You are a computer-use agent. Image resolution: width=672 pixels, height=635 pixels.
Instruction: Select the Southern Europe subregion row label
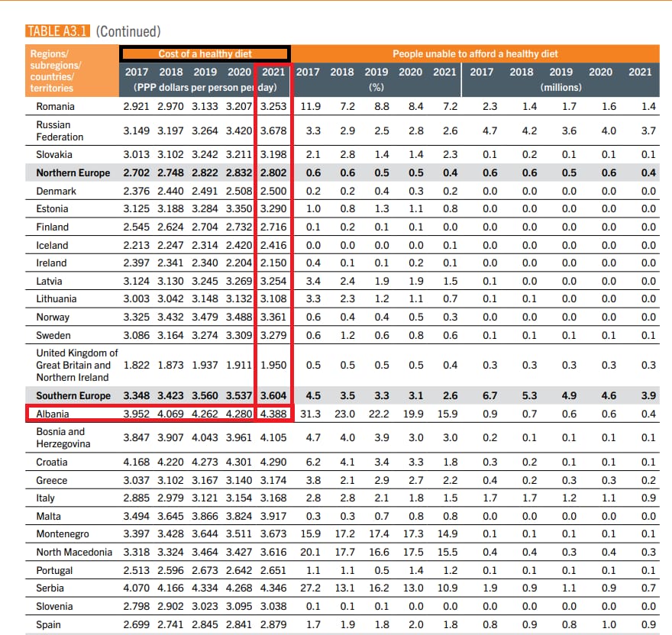pyautogui.click(x=73, y=395)
